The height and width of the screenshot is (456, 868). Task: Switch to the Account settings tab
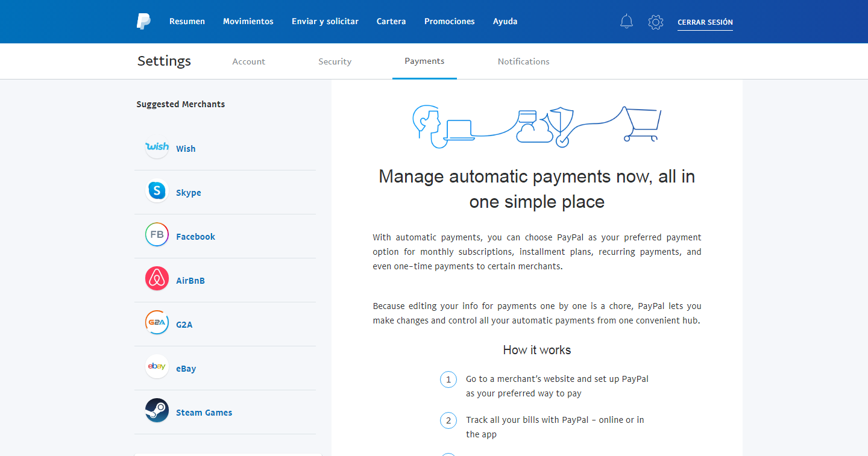click(x=249, y=61)
